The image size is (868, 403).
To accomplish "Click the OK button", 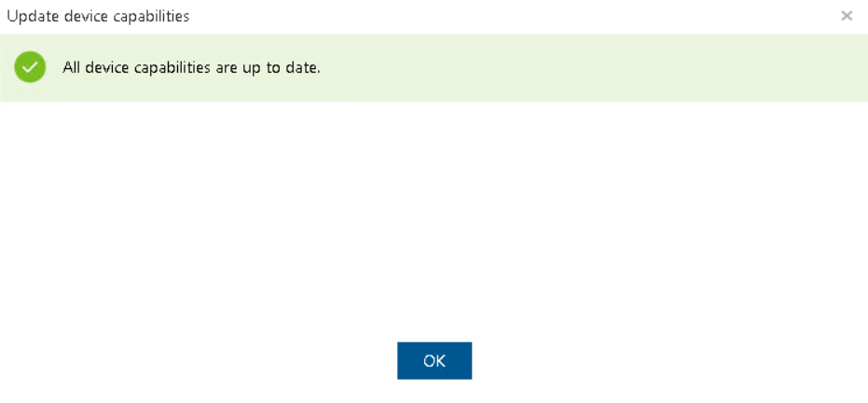I will click(434, 361).
